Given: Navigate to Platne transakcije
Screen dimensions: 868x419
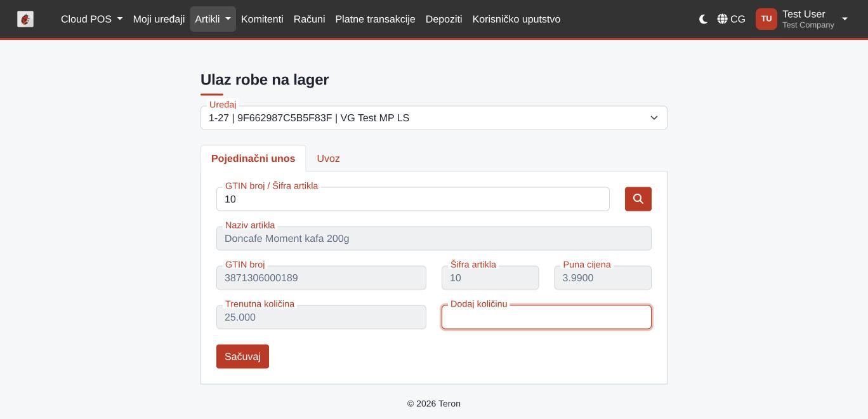Looking at the screenshot, I should pos(375,19).
